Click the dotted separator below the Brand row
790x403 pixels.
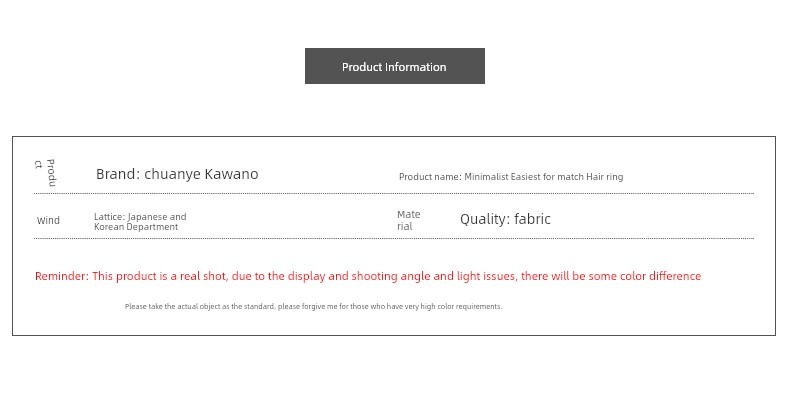click(394, 193)
